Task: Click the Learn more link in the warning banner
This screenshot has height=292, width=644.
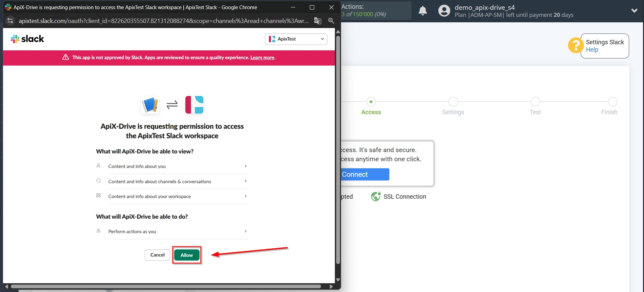Action: (x=262, y=58)
